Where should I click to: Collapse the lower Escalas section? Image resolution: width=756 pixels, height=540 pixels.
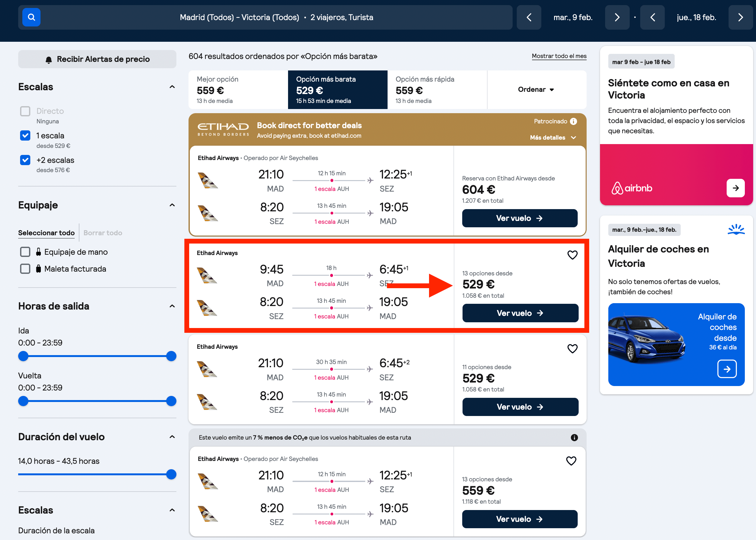coord(172,510)
